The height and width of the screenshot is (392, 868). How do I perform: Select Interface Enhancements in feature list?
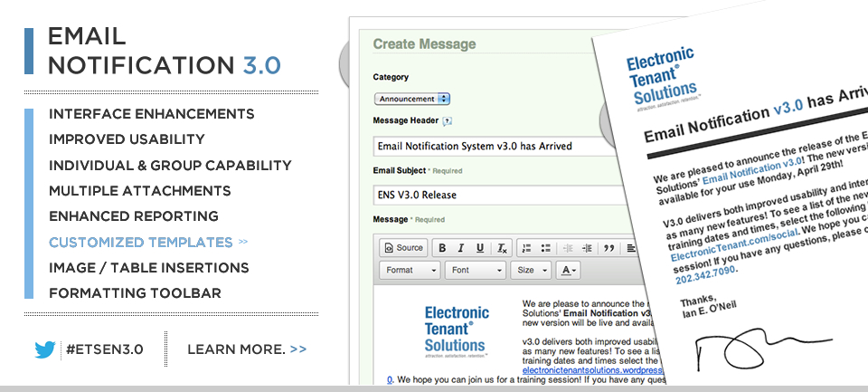coord(152,114)
